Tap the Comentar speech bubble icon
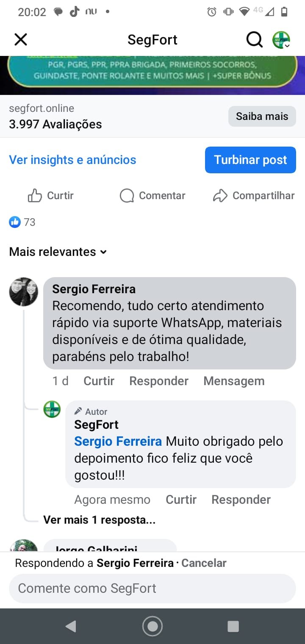 click(x=127, y=196)
